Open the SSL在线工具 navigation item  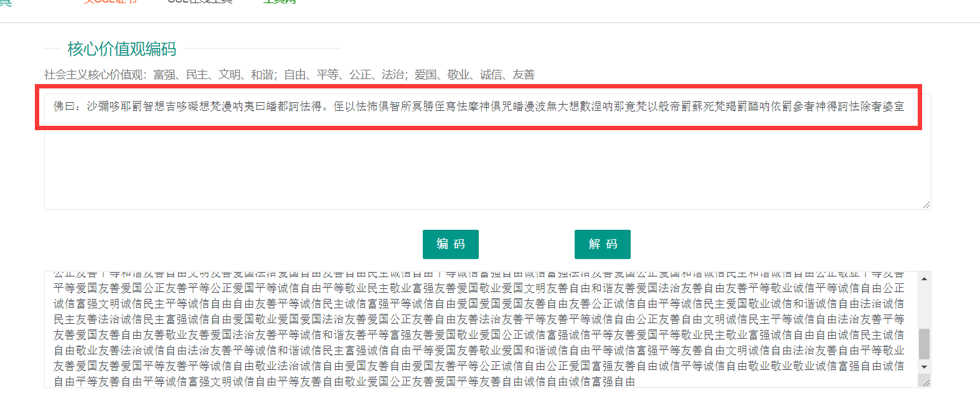click(200, 2)
